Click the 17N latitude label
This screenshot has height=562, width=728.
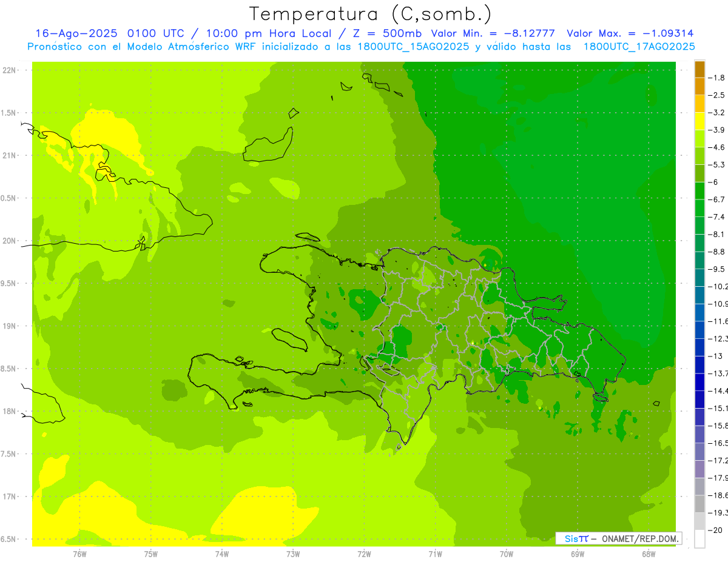pos(9,497)
